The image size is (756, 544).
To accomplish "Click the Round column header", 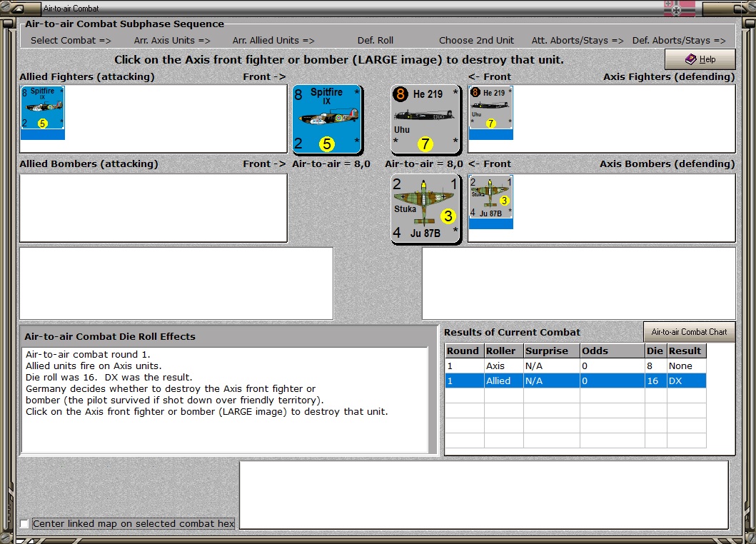I will [464, 351].
